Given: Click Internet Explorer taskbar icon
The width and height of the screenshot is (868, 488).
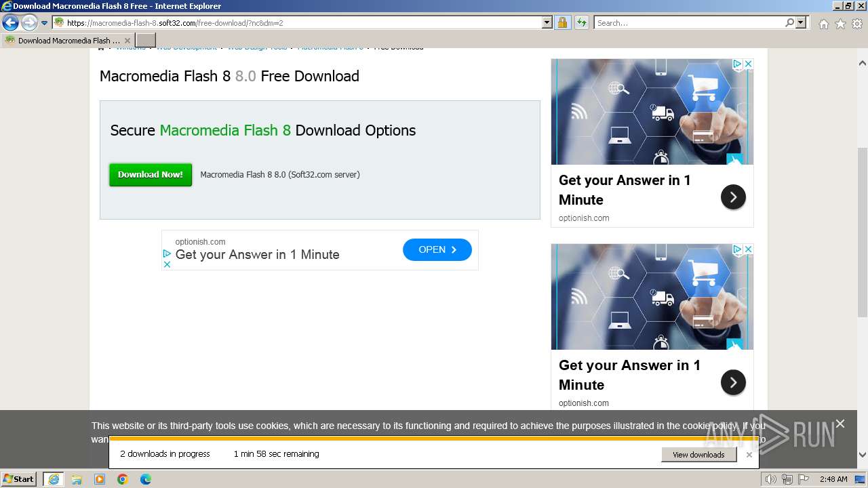Looking at the screenshot, I should (54, 479).
